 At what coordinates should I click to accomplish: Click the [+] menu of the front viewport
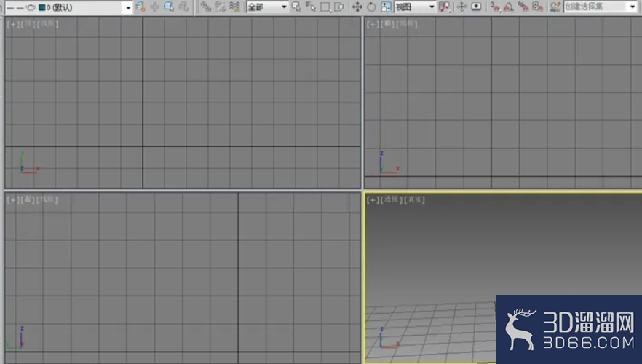373,24
